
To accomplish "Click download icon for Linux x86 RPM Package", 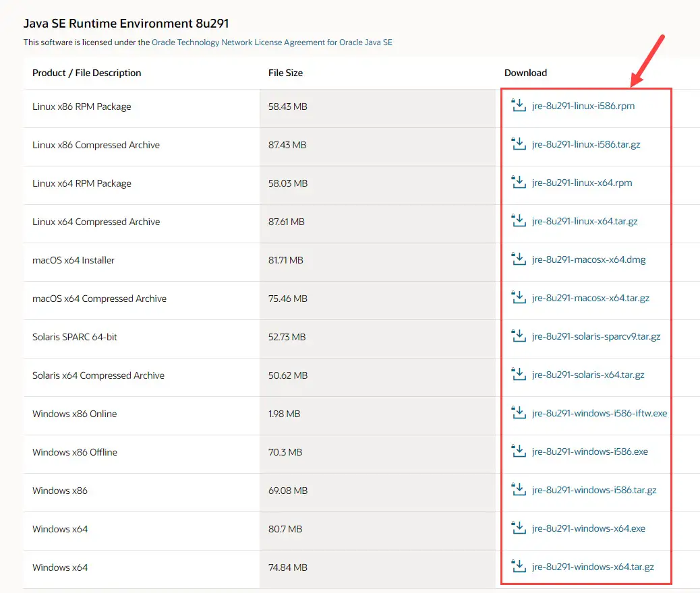I will pos(518,105).
